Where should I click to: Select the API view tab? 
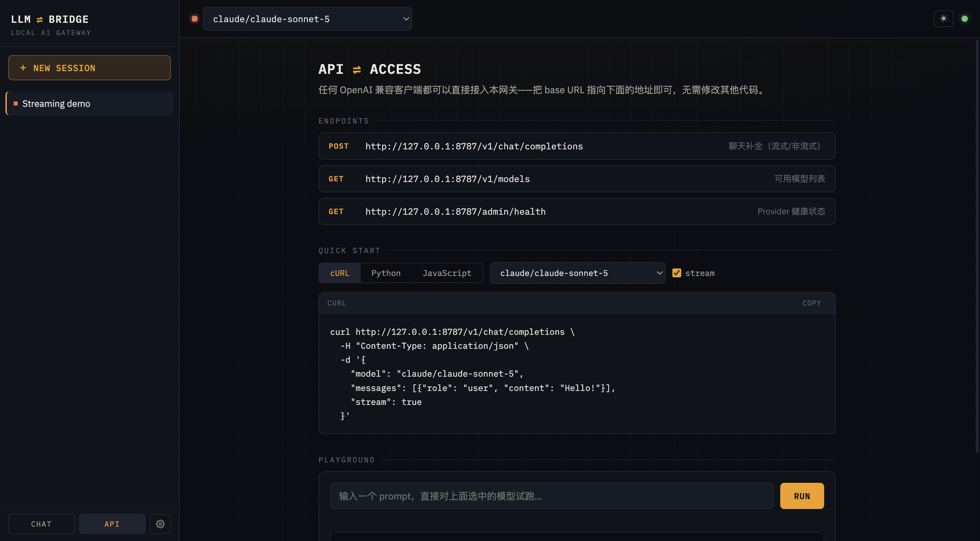click(x=112, y=524)
